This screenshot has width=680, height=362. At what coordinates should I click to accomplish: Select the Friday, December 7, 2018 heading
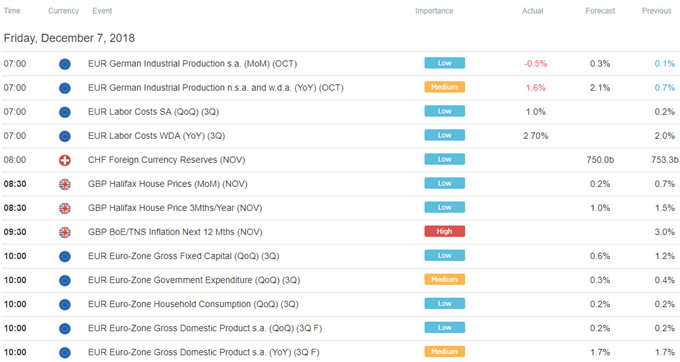point(69,38)
